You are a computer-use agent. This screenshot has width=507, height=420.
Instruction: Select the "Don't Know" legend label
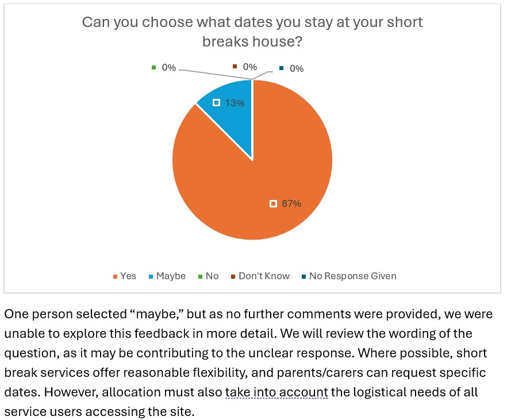pos(264,276)
